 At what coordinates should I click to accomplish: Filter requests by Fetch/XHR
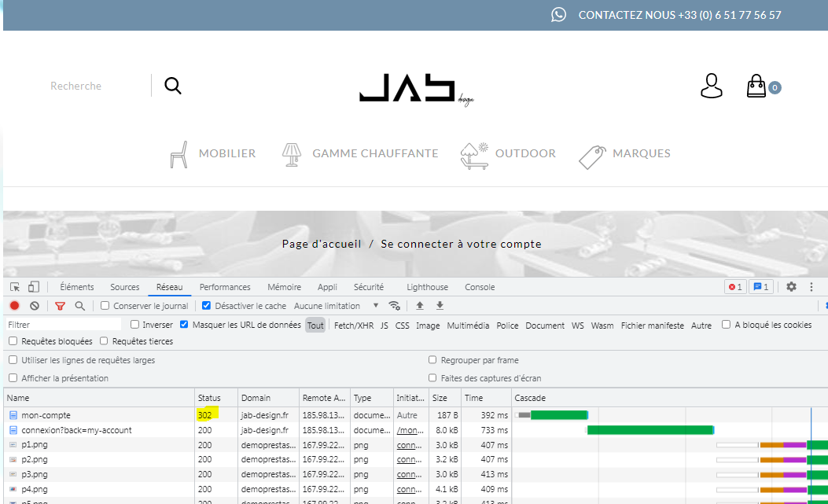(x=354, y=326)
